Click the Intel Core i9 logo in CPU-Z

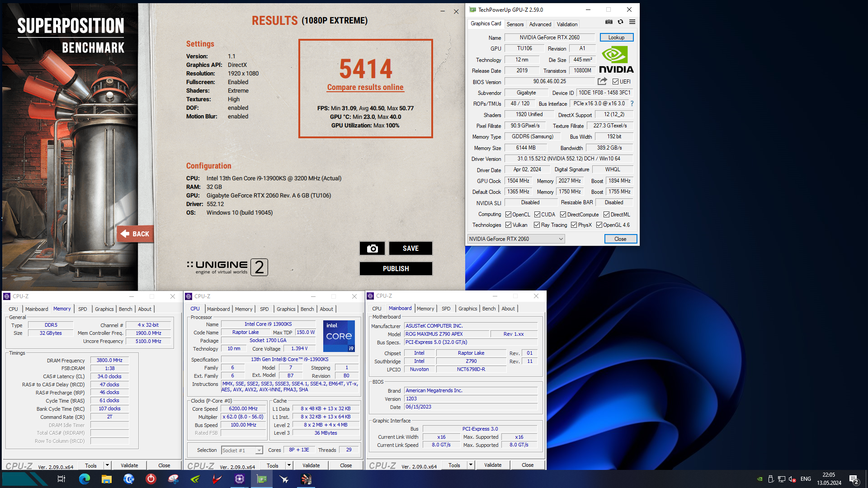pyautogui.click(x=339, y=336)
